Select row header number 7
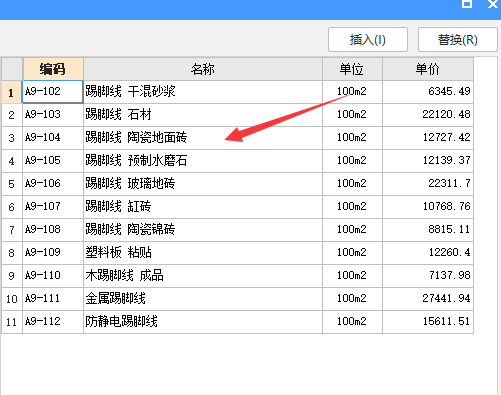The height and width of the screenshot is (395, 501). pos(12,230)
